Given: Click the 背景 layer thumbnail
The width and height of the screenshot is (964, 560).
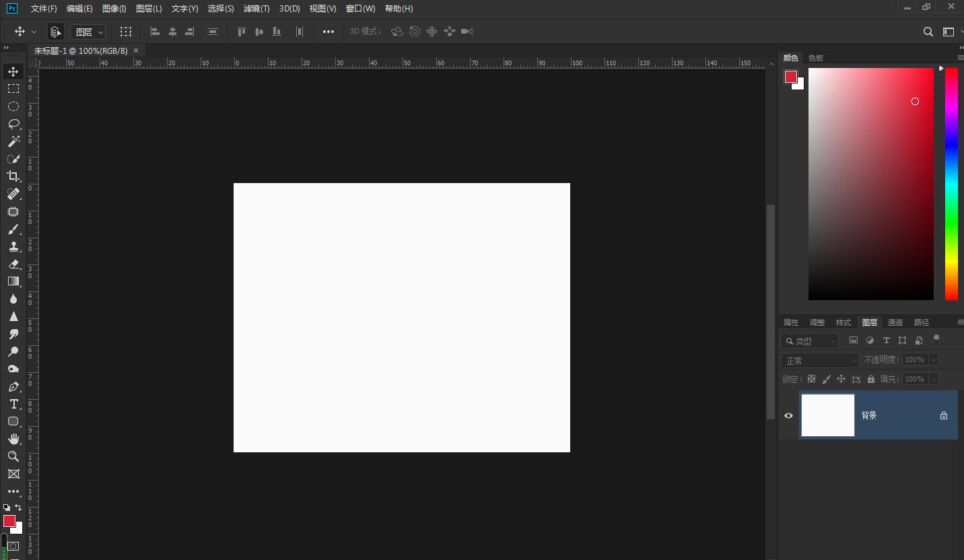Looking at the screenshot, I should [x=827, y=415].
